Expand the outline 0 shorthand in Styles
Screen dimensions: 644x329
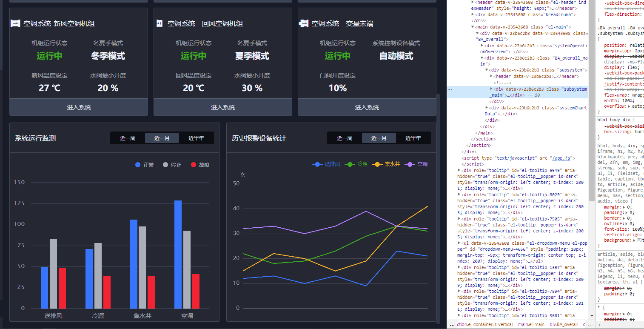[627, 223]
